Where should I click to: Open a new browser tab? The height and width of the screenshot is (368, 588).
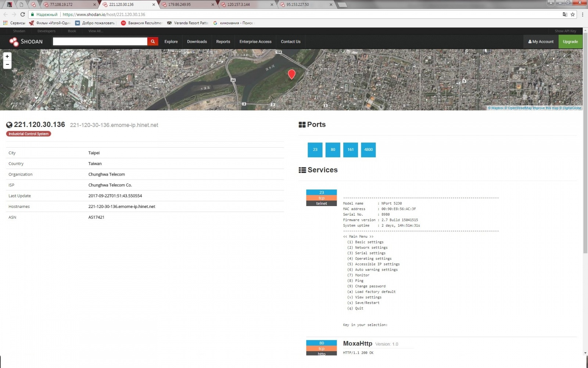pyautogui.click(x=342, y=5)
